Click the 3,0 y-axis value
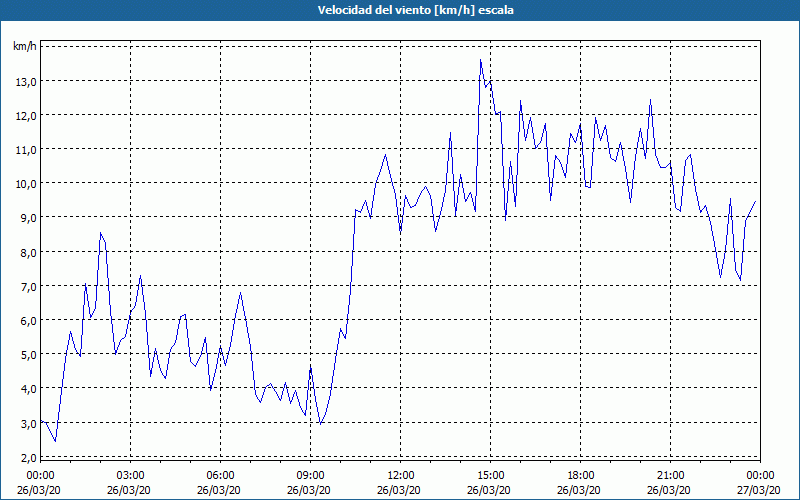The width and height of the screenshot is (800, 500). (28, 423)
